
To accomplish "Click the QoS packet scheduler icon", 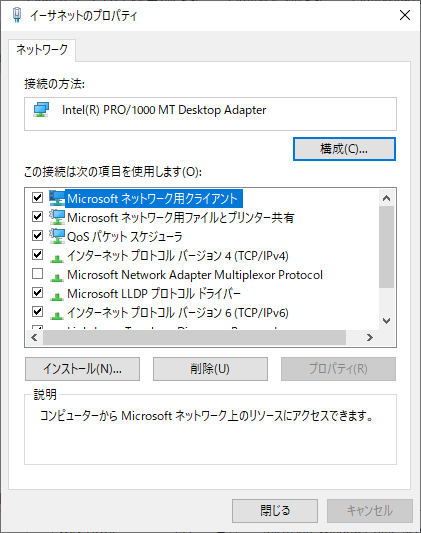I will coord(57,236).
